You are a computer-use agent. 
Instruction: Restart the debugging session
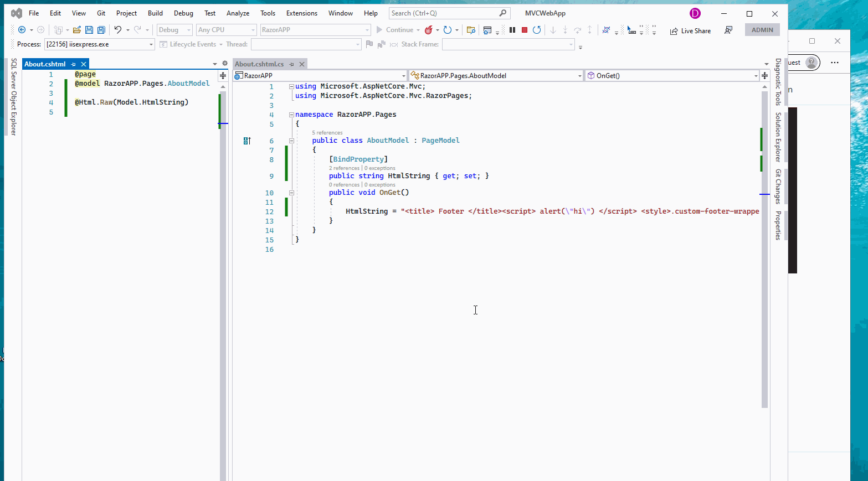[x=536, y=29]
